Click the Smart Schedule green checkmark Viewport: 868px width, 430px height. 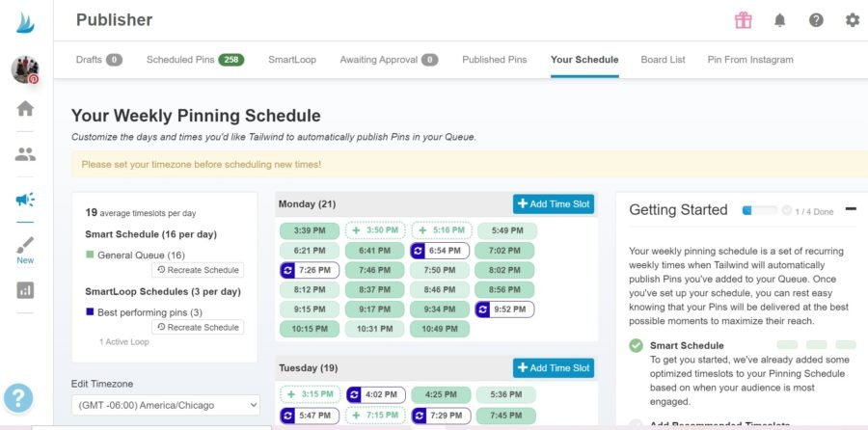pos(636,345)
